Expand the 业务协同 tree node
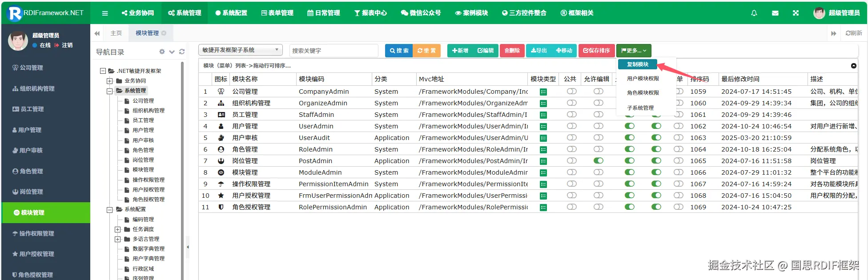Viewport: 868px width, 280px height. click(x=110, y=81)
